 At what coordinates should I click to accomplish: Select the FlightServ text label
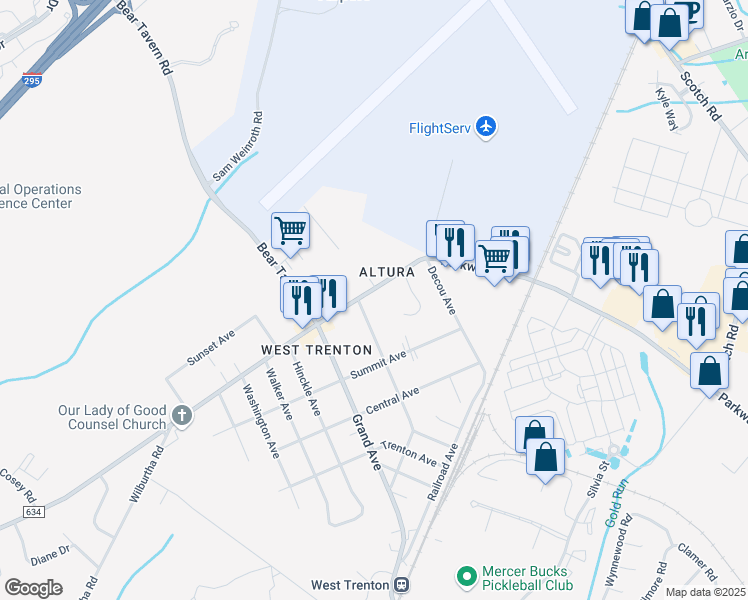440,128
